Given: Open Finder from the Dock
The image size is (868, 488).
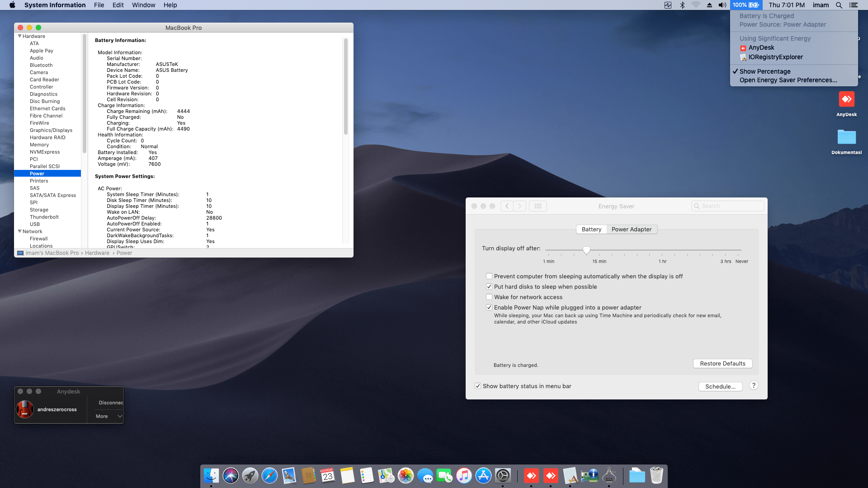Looking at the screenshot, I should click(211, 475).
